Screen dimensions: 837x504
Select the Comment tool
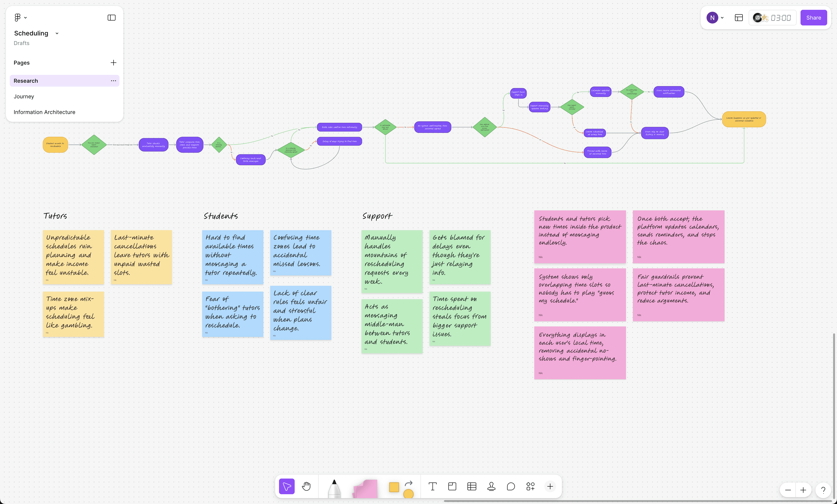click(x=511, y=486)
